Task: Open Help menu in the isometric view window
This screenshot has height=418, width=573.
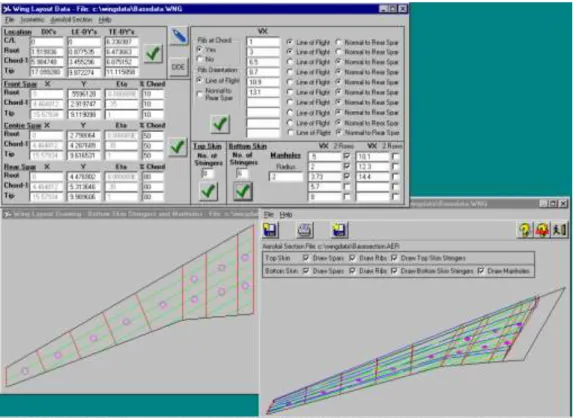Action: [x=286, y=214]
